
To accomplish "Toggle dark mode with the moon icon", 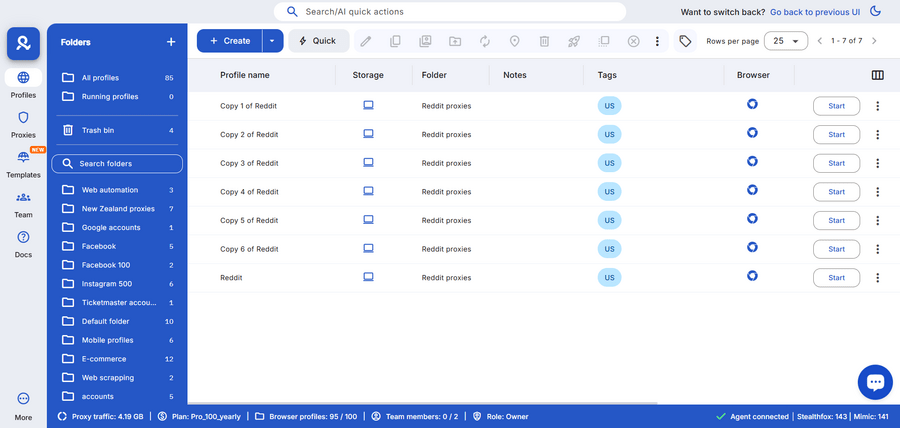I will tap(876, 12).
